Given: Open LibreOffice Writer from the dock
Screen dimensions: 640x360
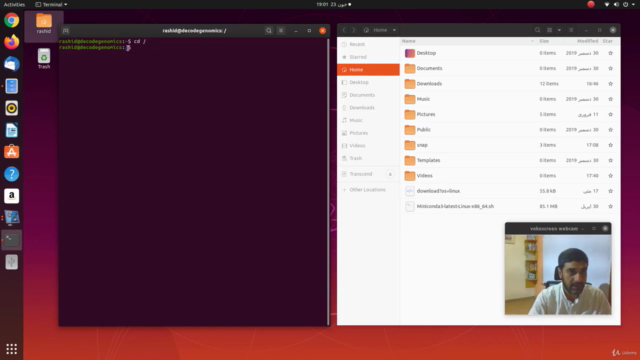Looking at the screenshot, I should 11,130.
